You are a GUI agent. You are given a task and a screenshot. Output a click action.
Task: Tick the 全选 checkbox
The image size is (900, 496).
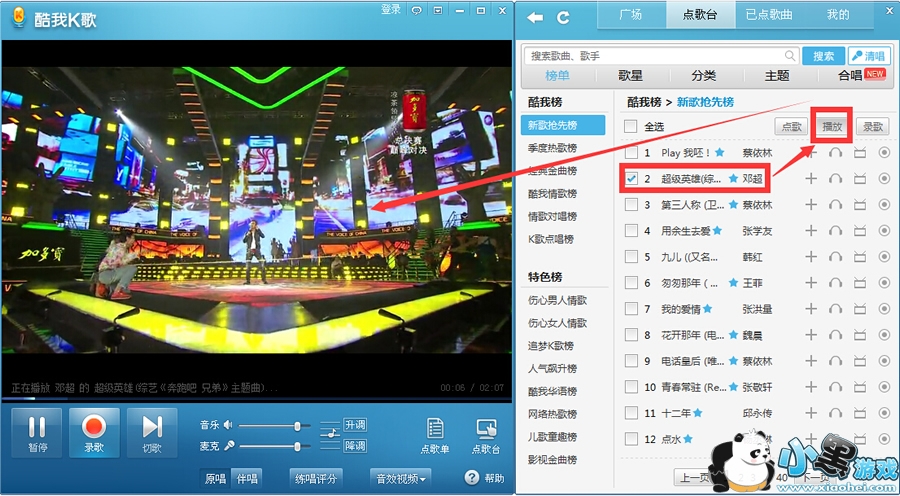[x=631, y=126]
